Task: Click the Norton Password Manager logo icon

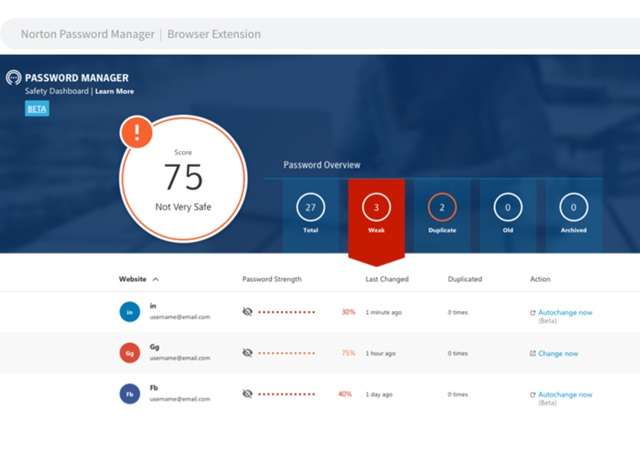Action: (13, 77)
